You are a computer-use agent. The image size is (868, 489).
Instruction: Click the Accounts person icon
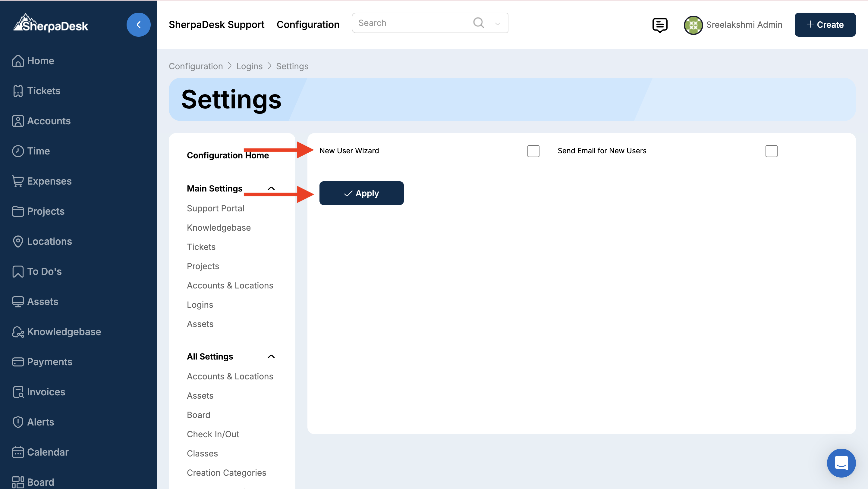(18, 121)
